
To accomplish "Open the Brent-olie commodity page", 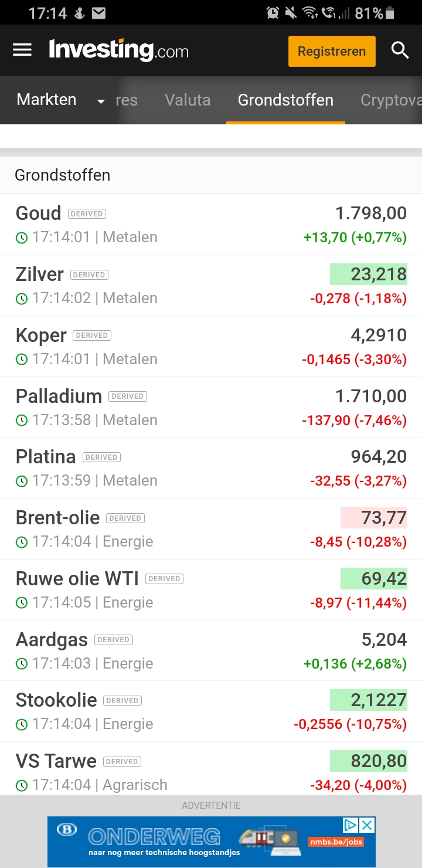I will (x=58, y=518).
